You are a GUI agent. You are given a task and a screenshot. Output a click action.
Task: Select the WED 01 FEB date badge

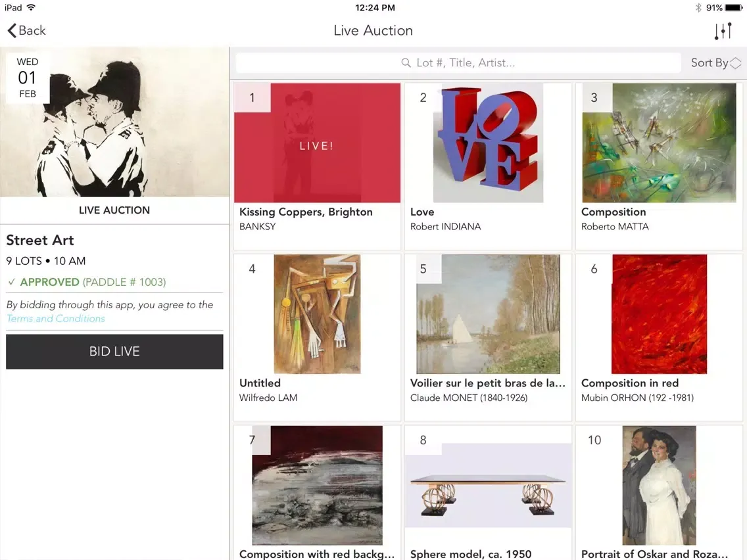27,78
